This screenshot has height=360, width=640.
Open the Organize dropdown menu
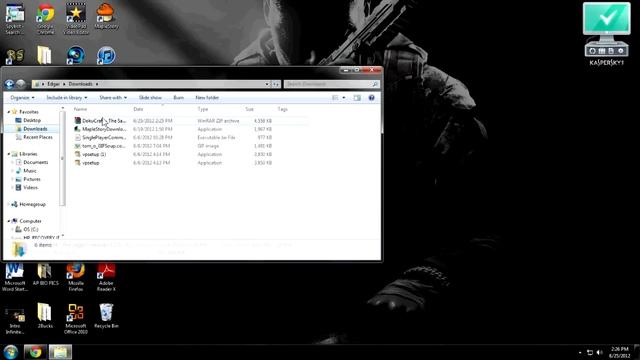(22, 98)
